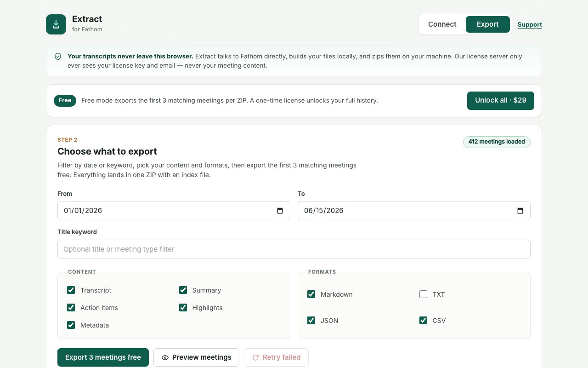Click the eye icon in Preview meetings
The width and height of the screenshot is (588, 368).
pos(165,357)
